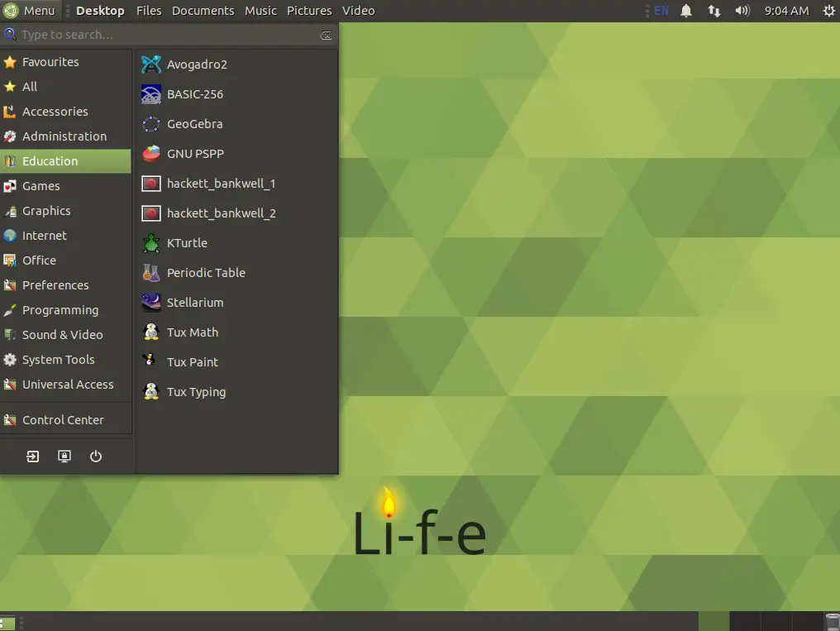Screen dimensions: 840x631
Task: Start GeoGebra via its dotted circle icon
Action: click(151, 124)
